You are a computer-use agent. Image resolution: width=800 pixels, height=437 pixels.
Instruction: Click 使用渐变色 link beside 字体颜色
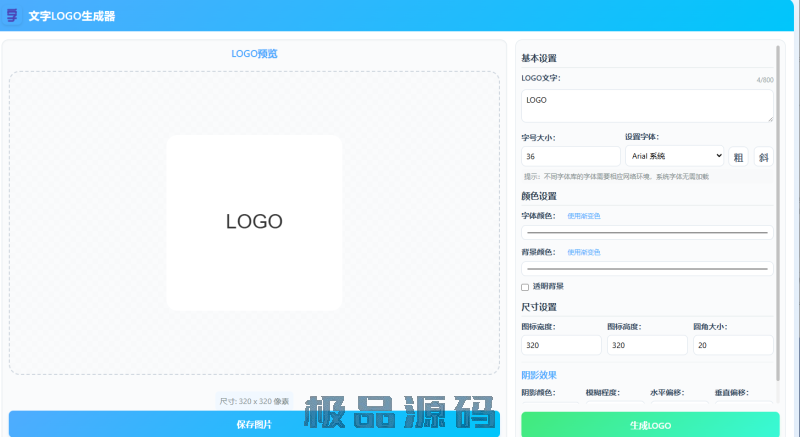(x=584, y=216)
